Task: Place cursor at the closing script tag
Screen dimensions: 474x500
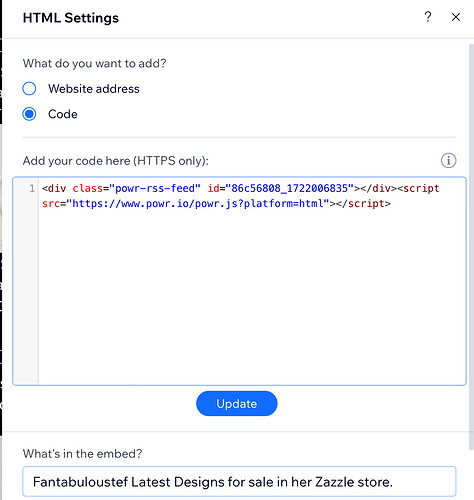Action: coord(363,203)
